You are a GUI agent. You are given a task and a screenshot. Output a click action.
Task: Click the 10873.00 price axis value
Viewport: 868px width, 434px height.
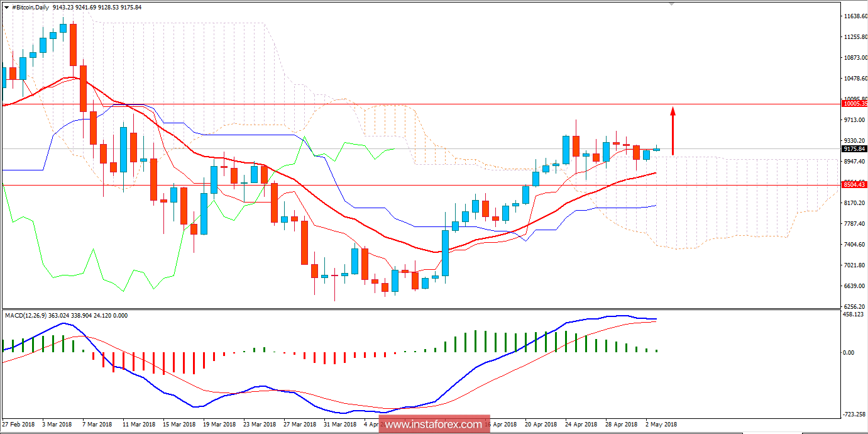click(x=855, y=58)
